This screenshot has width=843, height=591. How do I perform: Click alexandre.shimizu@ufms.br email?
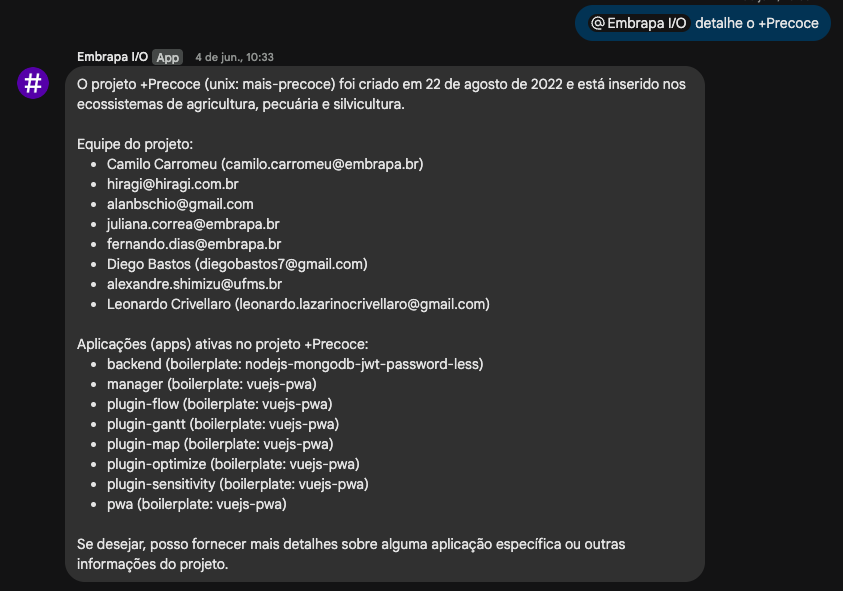[x=195, y=284]
